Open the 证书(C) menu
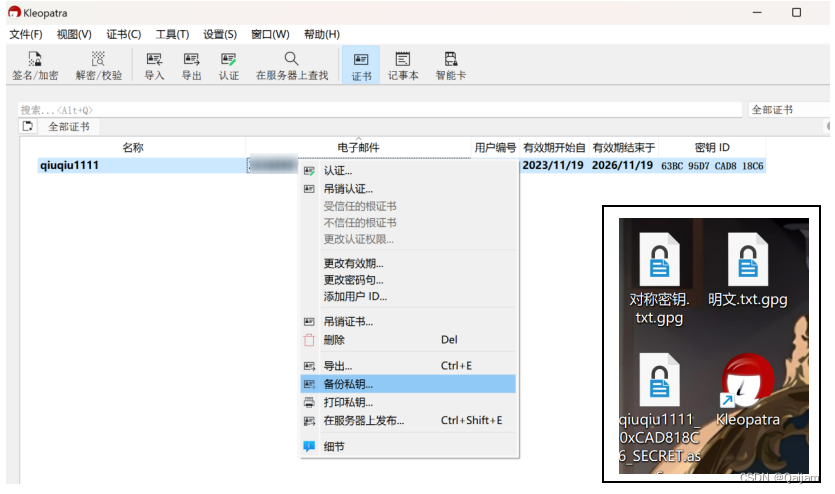Image resolution: width=835 pixels, height=494 pixels. point(124,35)
